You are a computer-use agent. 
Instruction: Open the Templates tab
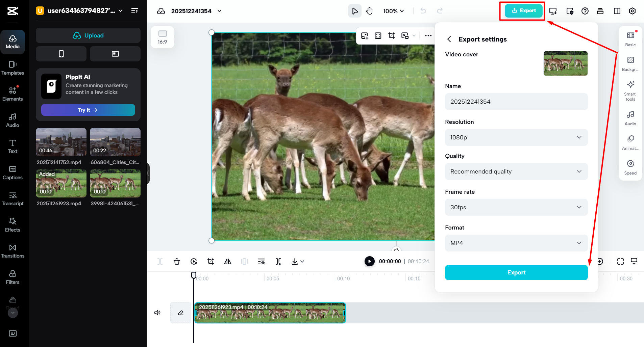[x=13, y=68]
